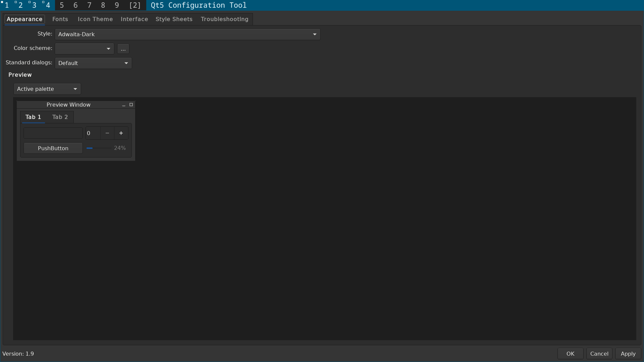
Task: Switch to workspace 5
Action: [x=62, y=5]
